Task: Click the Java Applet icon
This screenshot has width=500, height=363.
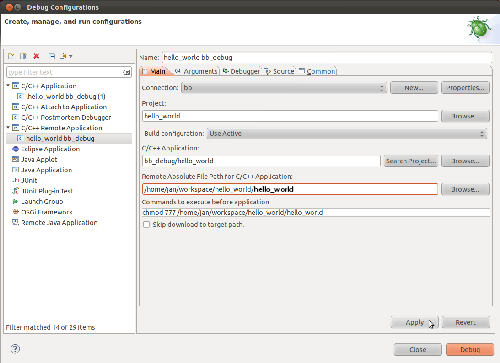Action: 16,159
